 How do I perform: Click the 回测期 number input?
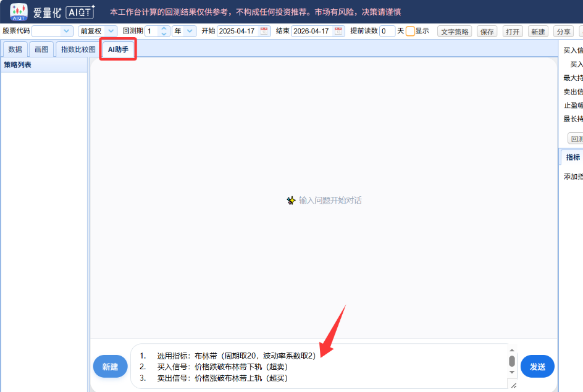coord(153,31)
